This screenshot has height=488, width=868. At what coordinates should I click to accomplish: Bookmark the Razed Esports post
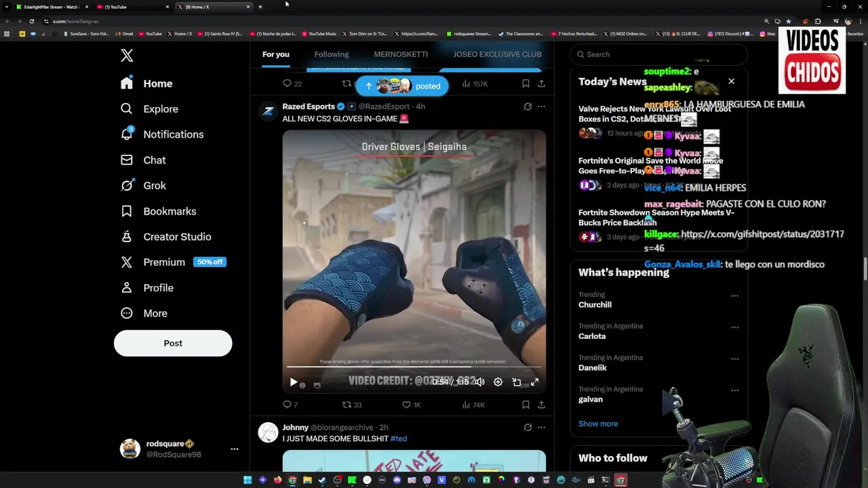click(526, 405)
